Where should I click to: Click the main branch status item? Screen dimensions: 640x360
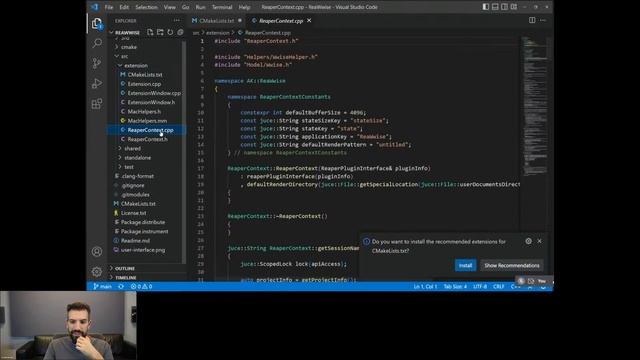(x=102, y=287)
